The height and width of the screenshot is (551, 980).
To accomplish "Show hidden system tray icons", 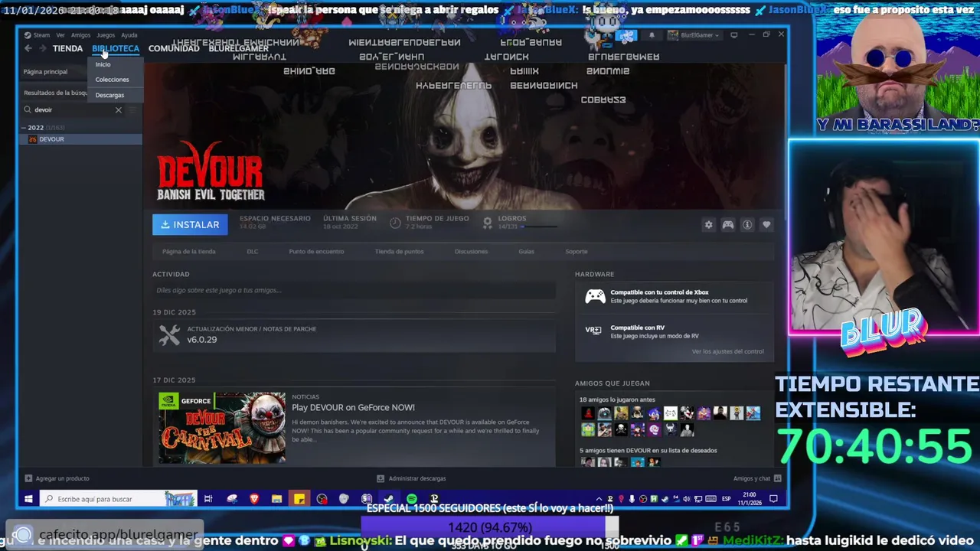I will (x=599, y=499).
